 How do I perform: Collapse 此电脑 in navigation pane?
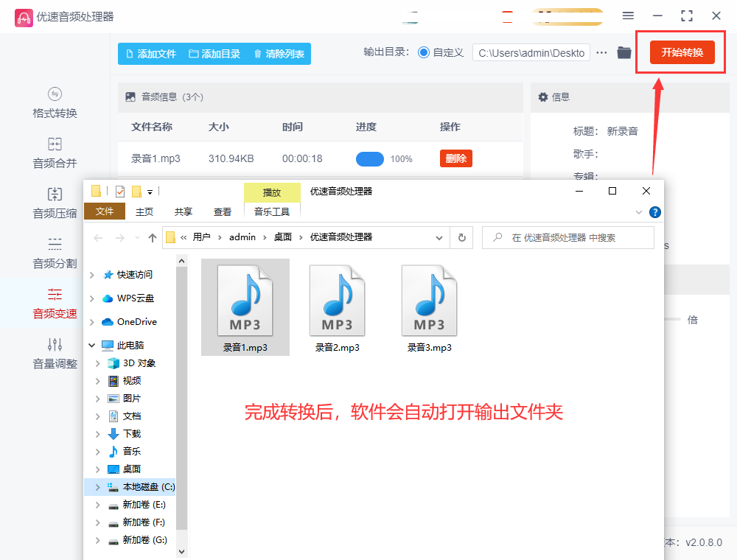[92, 346]
